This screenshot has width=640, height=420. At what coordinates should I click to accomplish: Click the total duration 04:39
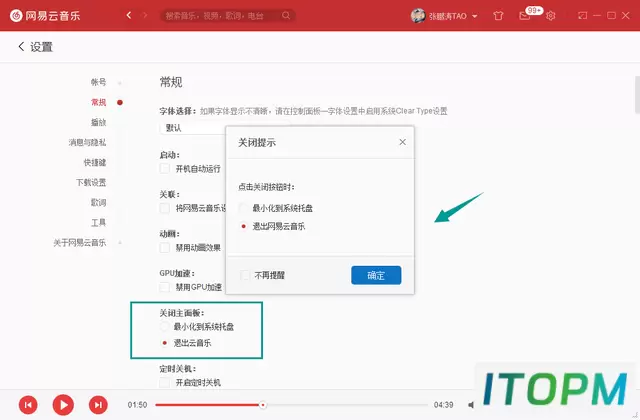tap(443, 405)
